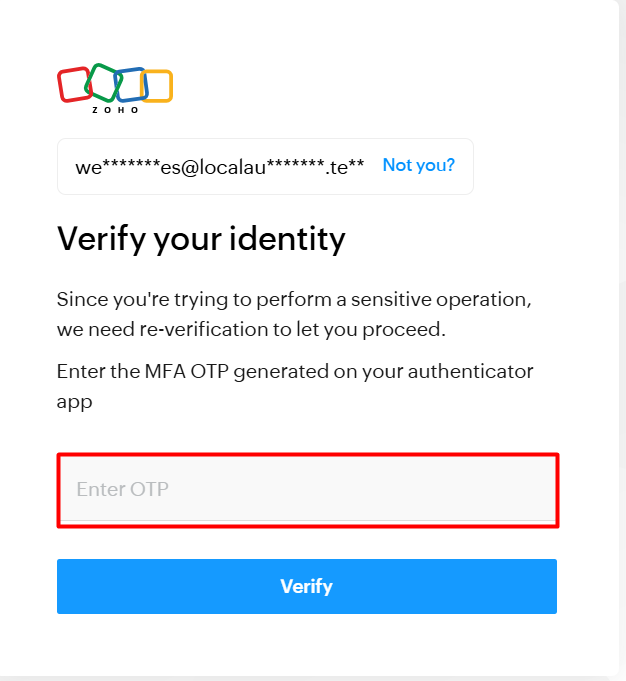Click the Verify button
Screen dimensions: 626x681
click(306, 586)
